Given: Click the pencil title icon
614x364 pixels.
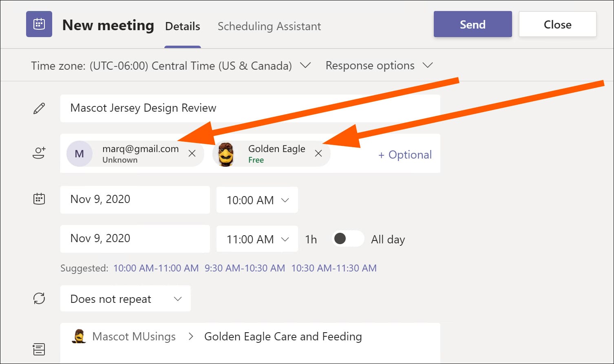Looking at the screenshot, I should [39, 108].
